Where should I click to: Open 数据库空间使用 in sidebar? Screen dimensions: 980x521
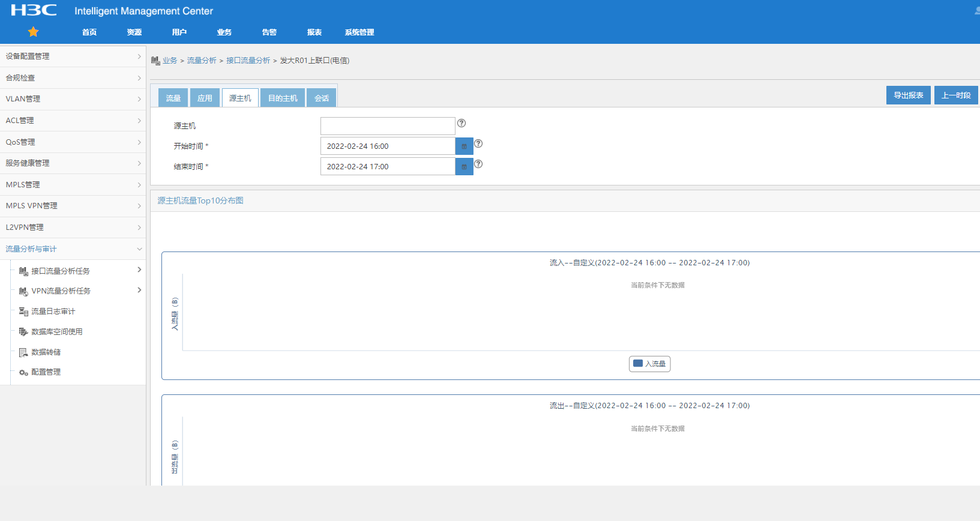pos(57,332)
